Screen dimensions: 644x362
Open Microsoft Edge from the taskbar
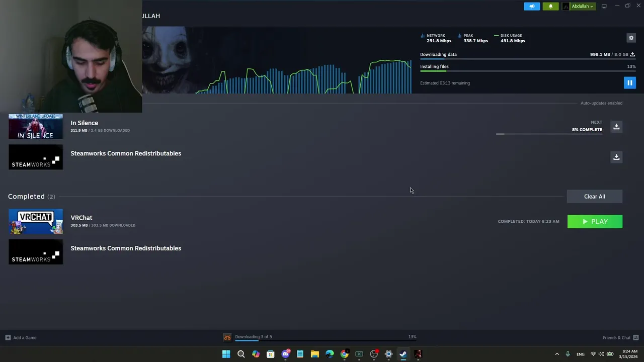tap(330, 354)
